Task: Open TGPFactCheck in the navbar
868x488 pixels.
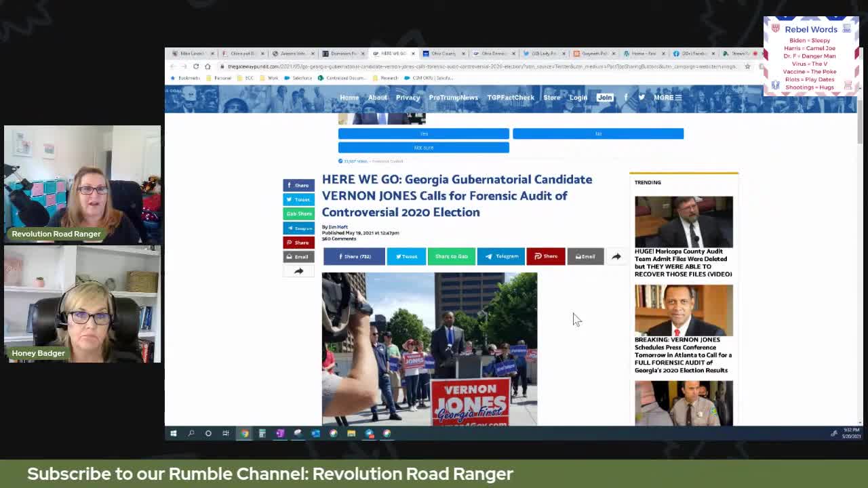Action: 511,98
